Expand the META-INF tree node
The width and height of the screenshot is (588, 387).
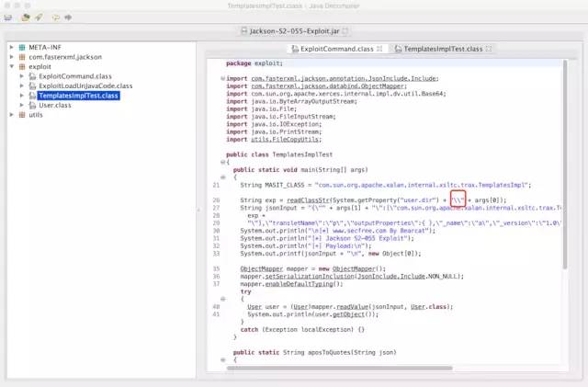coord(11,47)
